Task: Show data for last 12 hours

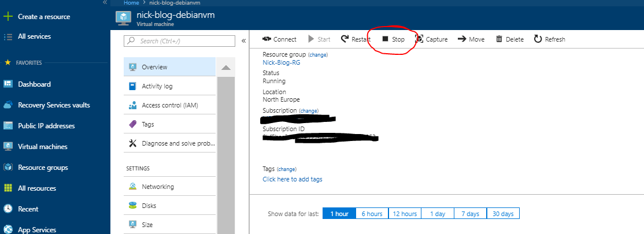Action: click(x=405, y=213)
